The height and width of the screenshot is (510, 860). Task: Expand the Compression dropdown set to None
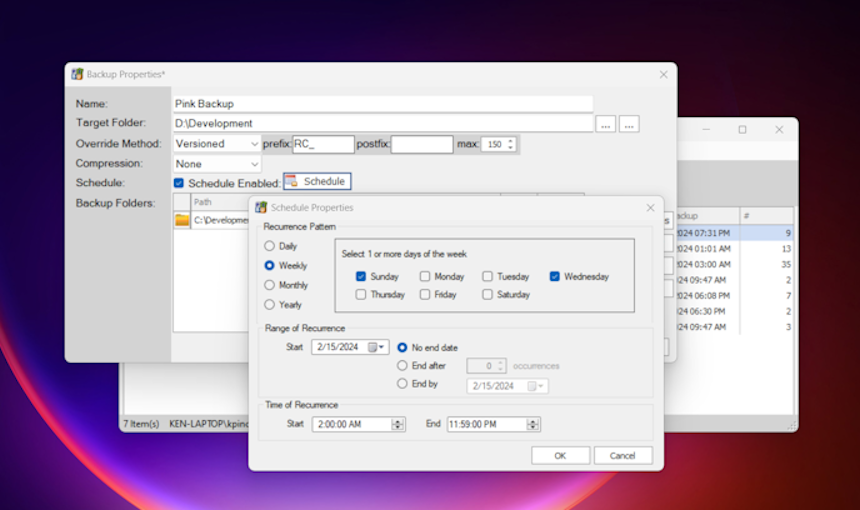point(217,164)
